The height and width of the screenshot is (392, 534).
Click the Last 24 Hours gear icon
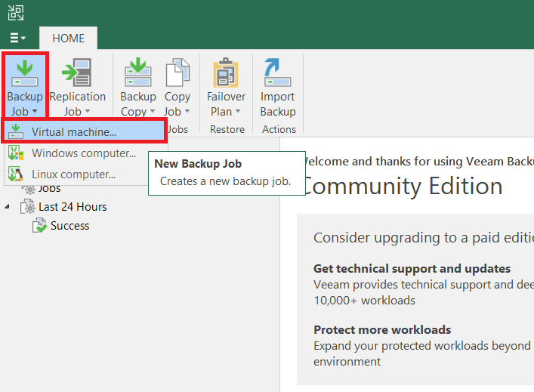tap(28, 207)
